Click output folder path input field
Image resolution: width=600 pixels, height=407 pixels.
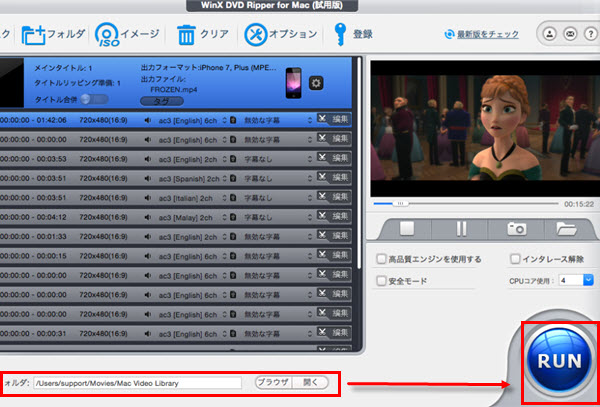click(138, 383)
